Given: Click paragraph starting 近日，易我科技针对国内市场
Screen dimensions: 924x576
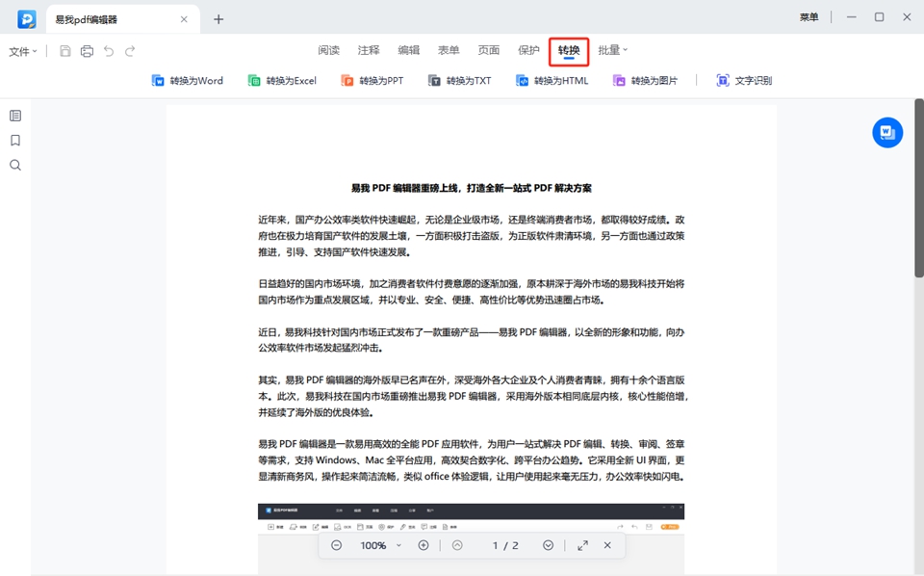Looking at the screenshot, I should (x=472, y=340).
